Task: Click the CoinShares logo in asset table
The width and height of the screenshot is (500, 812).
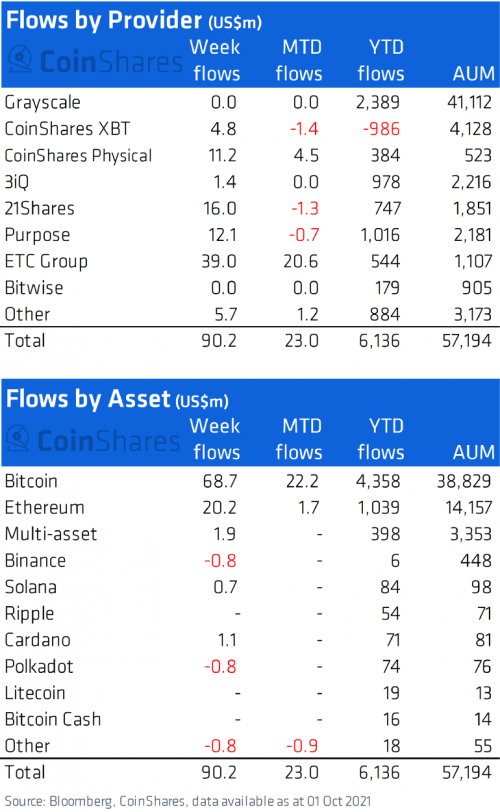Action: pos(93,440)
